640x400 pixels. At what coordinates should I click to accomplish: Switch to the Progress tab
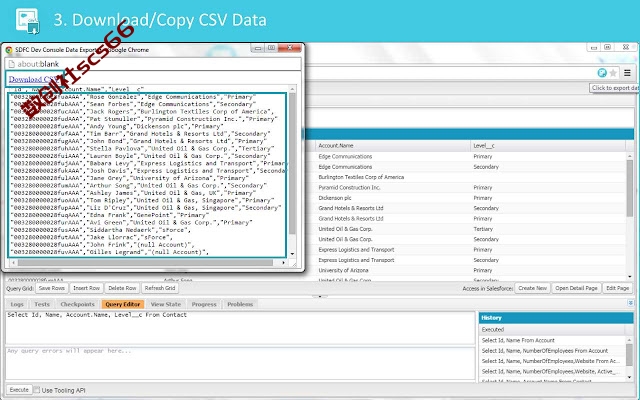pos(204,304)
